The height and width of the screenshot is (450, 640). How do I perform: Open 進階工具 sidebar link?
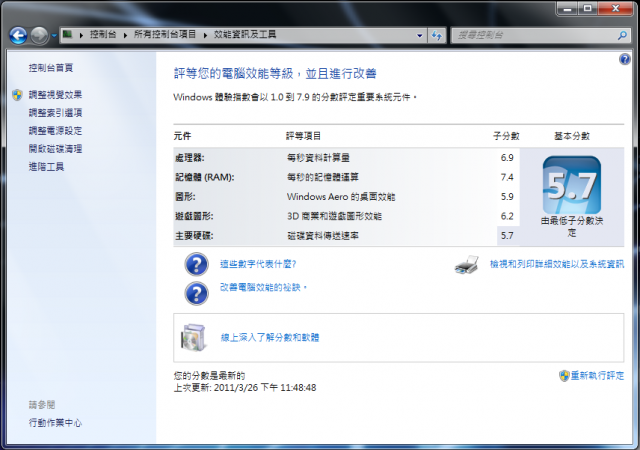46,167
